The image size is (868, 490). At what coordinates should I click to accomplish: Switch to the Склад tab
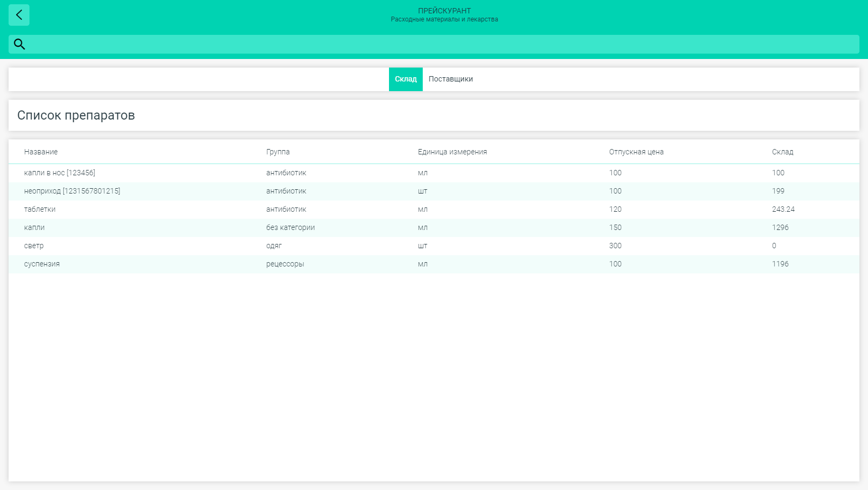[406, 79]
